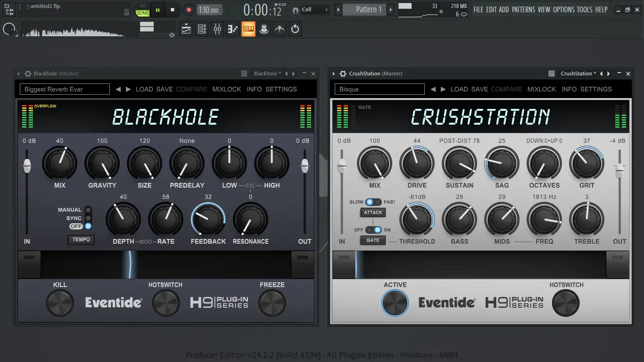Click the CrushStation DRIVE knob
The image size is (644, 362).
[417, 163]
